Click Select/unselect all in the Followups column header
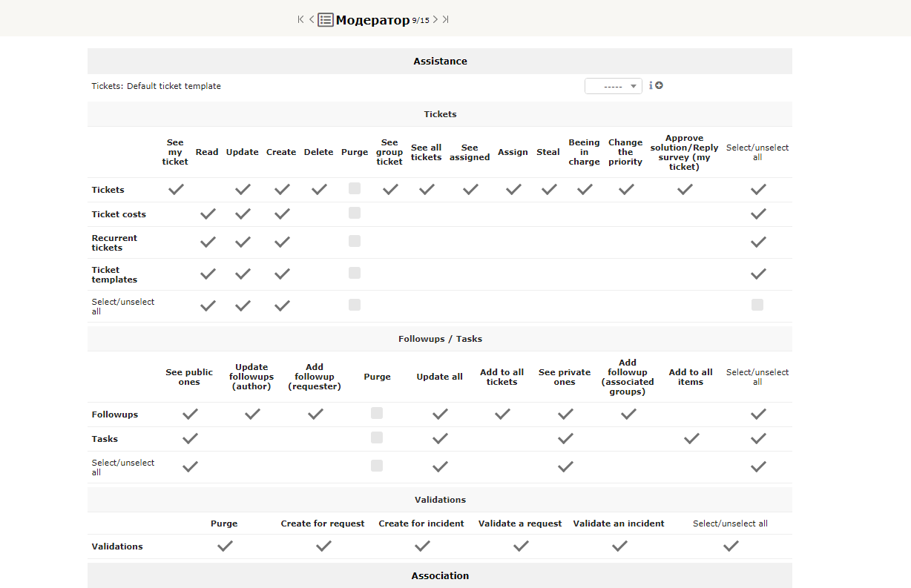 [757, 377]
